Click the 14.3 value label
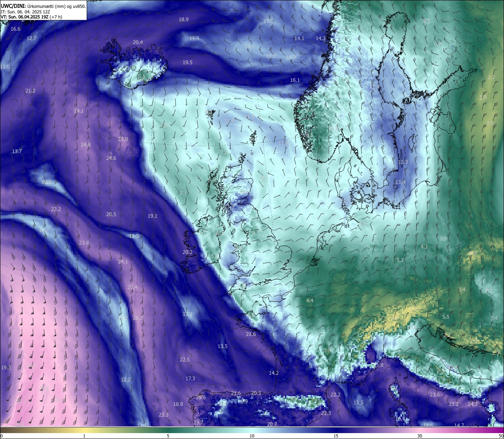504x439 pixels. click(321, 38)
